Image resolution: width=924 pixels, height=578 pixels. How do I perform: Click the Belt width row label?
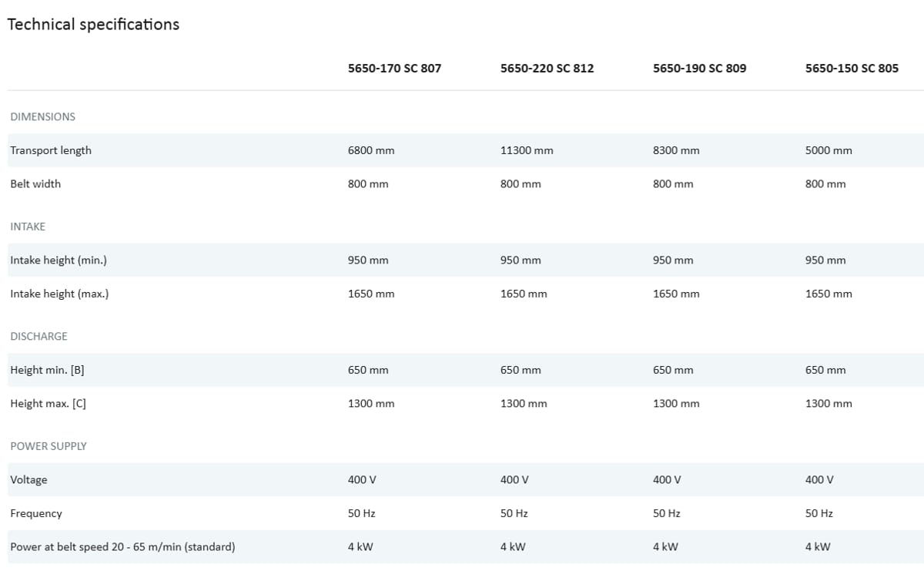(x=35, y=184)
